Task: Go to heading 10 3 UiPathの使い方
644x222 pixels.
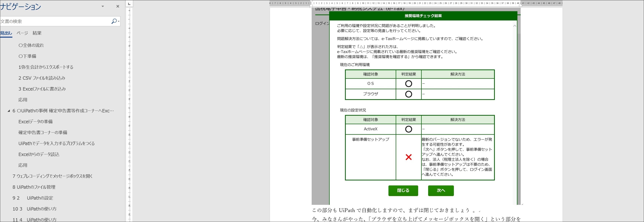Action: tap(35, 209)
